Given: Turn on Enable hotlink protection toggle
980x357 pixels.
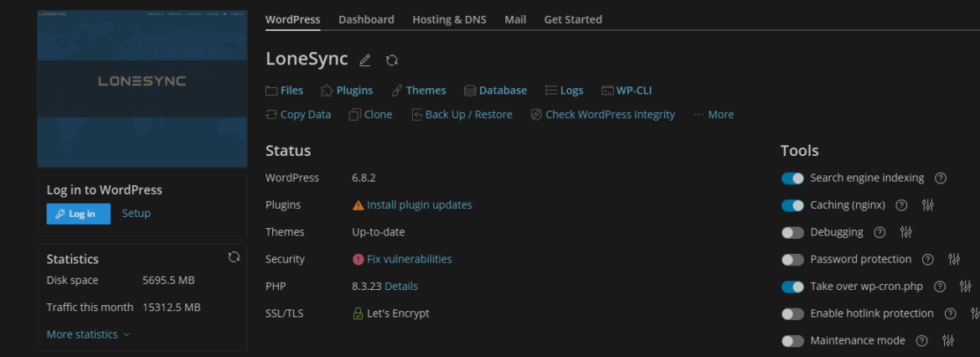Looking at the screenshot, I should tap(792, 314).
